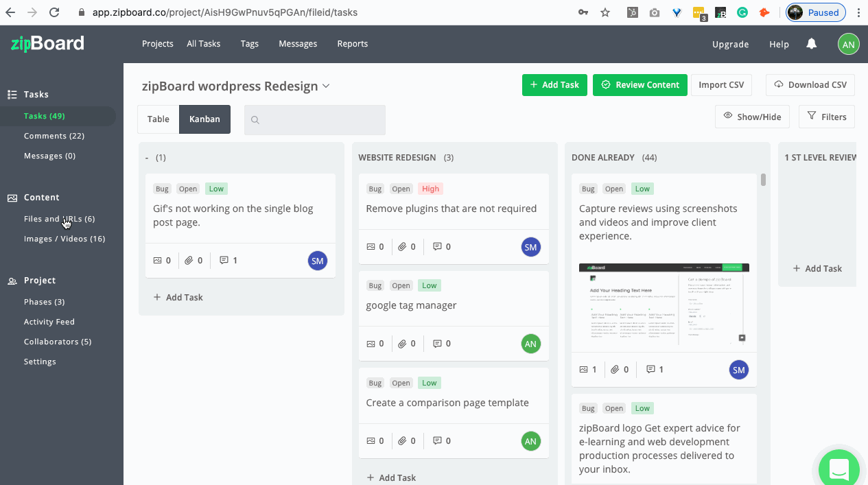Click AN avatar on google tag manager card
The width and height of the screenshot is (868, 485).
pyautogui.click(x=530, y=344)
